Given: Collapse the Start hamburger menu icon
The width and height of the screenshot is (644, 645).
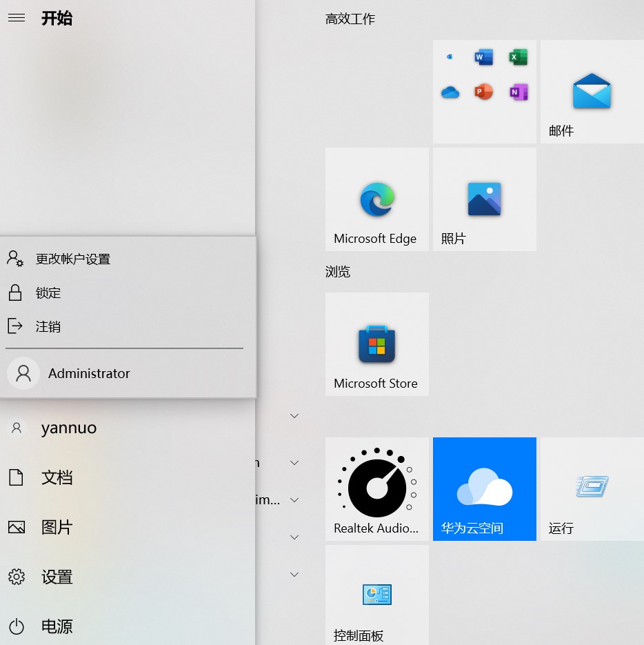Looking at the screenshot, I should click(x=17, y=18).
